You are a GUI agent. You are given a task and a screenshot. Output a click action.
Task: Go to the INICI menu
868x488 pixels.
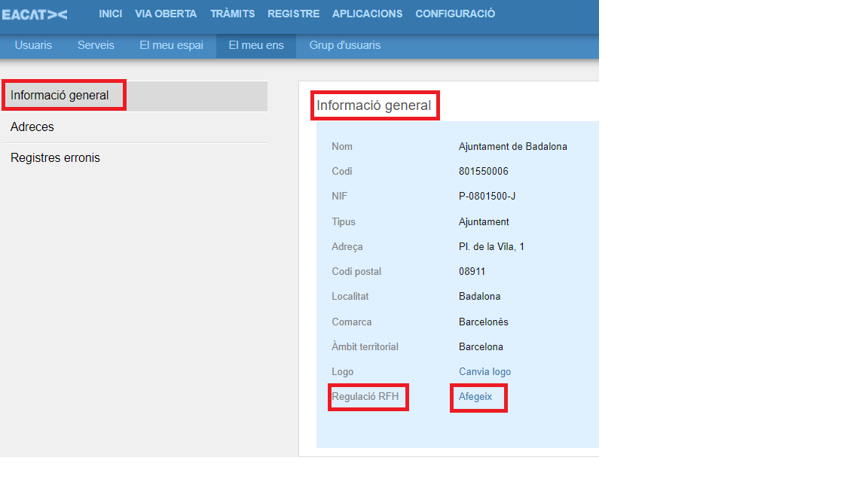[x=110, y=14]
